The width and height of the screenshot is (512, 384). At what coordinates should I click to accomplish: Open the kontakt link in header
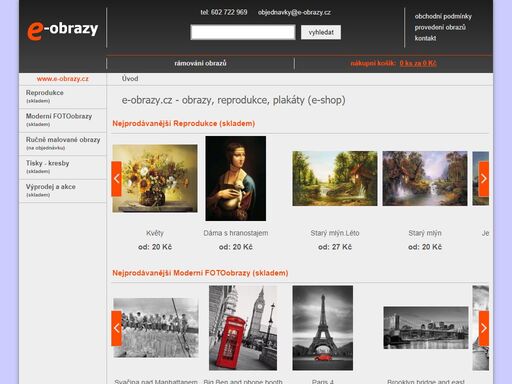[x=425, y=38]
